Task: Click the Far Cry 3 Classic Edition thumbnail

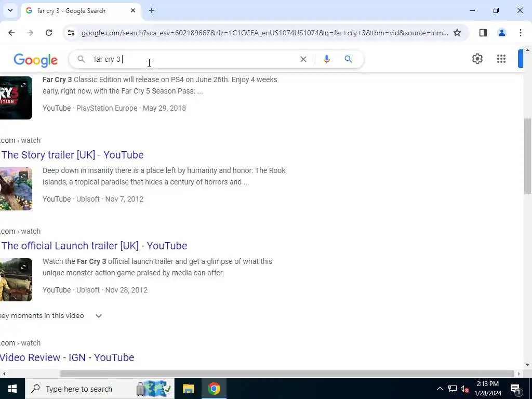Action: pos(16,98)
